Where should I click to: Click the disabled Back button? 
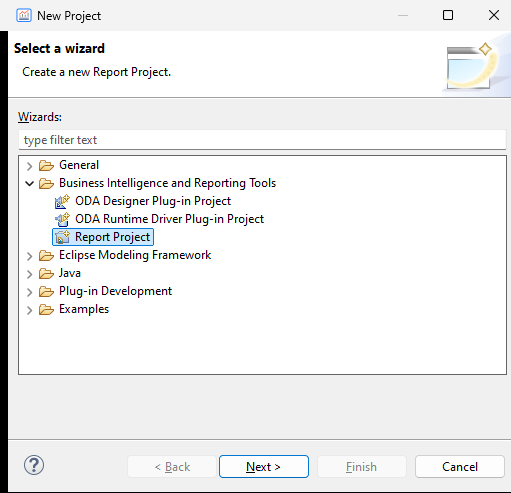tap(172, 466)
